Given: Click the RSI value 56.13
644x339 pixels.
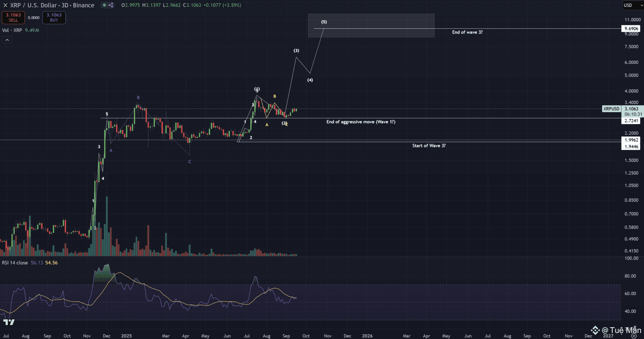Looking at the screenshot, I should pos(37,263).
